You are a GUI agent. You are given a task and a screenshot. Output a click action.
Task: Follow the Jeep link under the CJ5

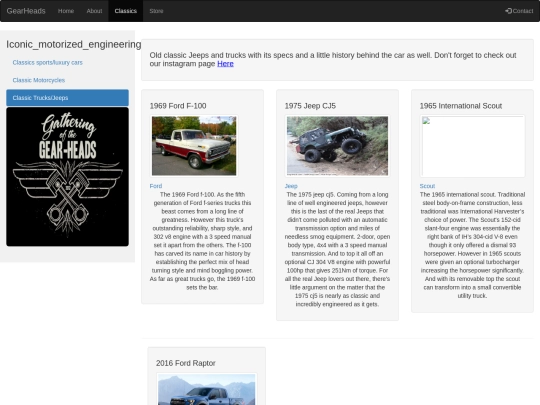pos(291,186)
